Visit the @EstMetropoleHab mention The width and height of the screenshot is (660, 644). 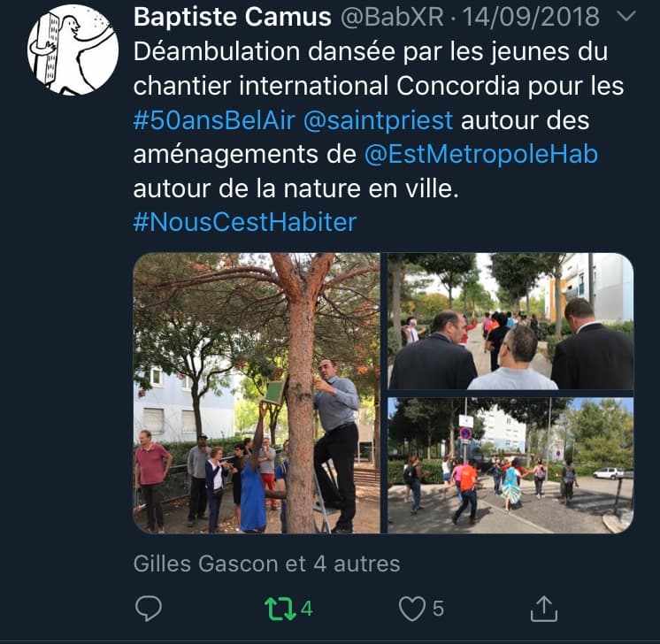(x=480, y=154)
